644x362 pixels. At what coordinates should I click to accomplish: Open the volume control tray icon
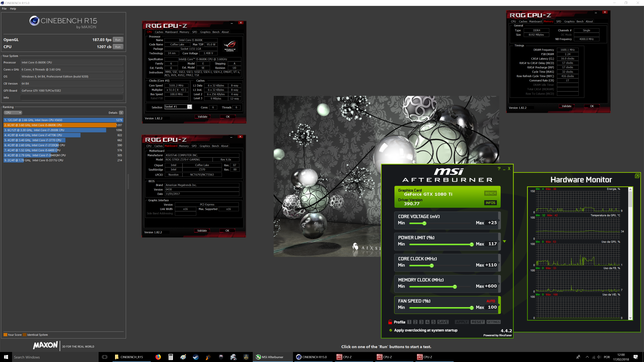tap(599, 357)
